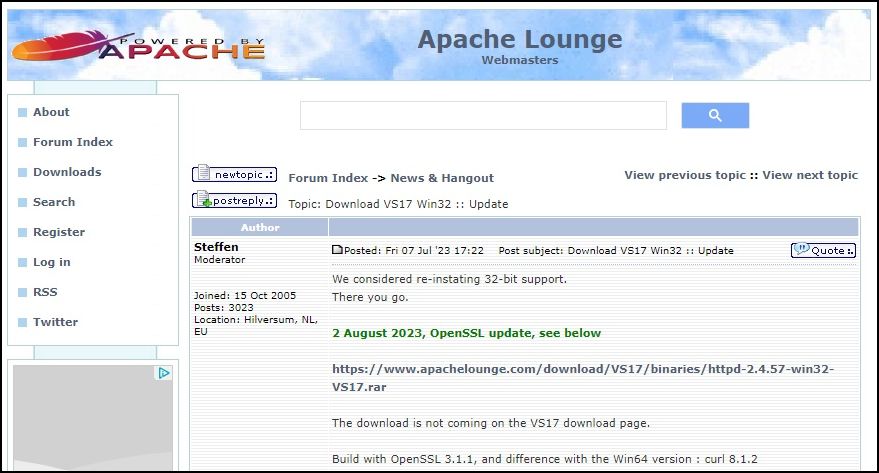This screenshot has height=473, width=879.
Task: Click the sidebar advertisement banner
Action: click(x=92, y=418)
